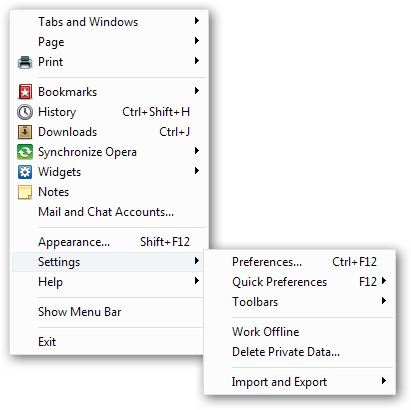Click the red star Bookmarks icon
411x410 pixels.
click(x=25, y=92)
